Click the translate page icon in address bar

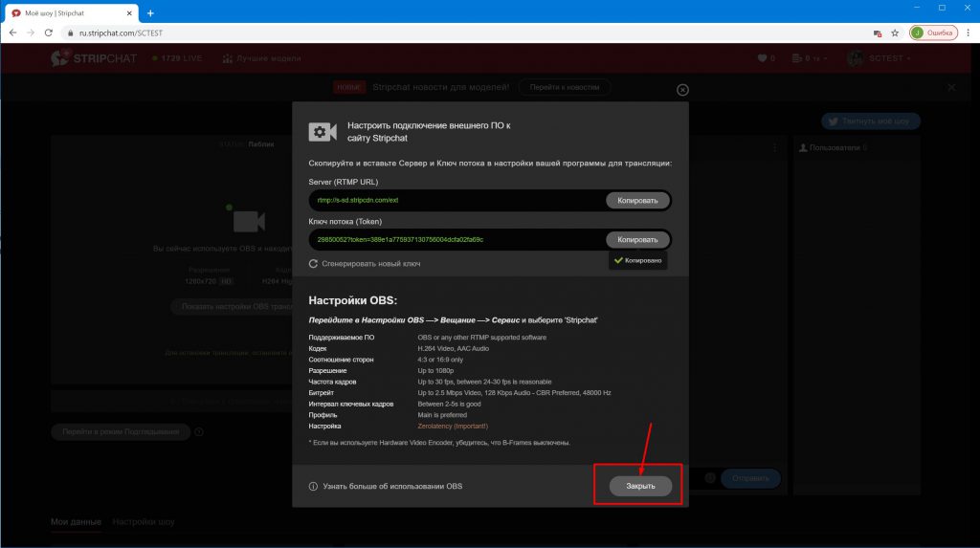pos(878,33)
